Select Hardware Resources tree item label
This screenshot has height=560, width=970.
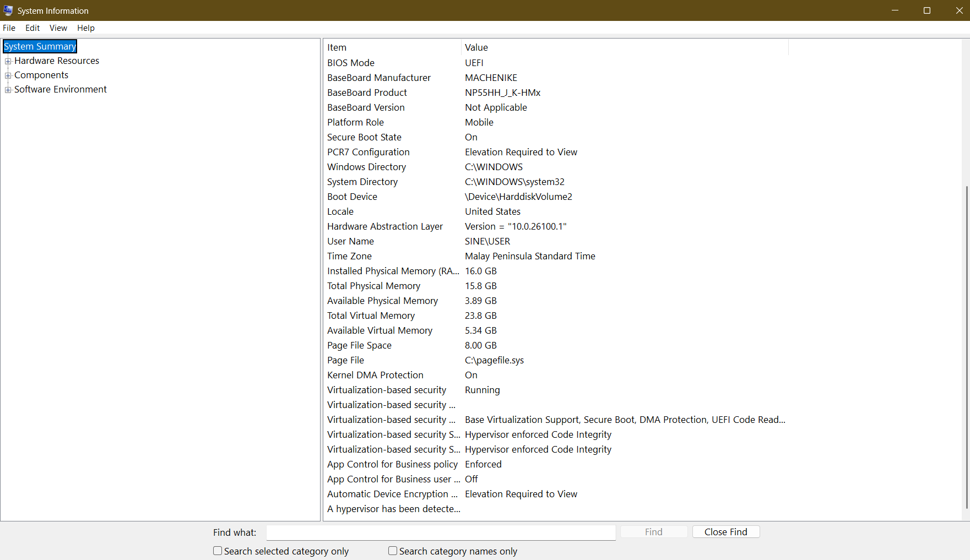[57, 61]
